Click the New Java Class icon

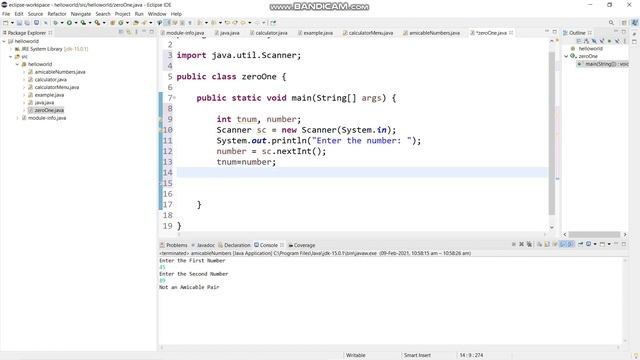(x=121, y=23)
